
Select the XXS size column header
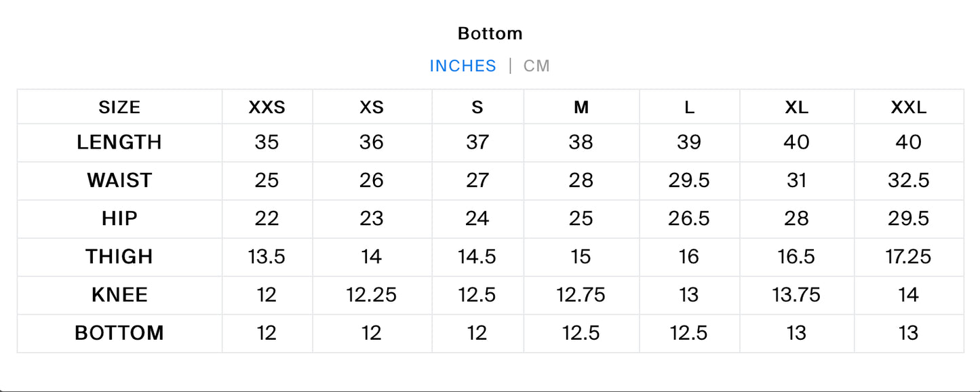click(267, 107)
